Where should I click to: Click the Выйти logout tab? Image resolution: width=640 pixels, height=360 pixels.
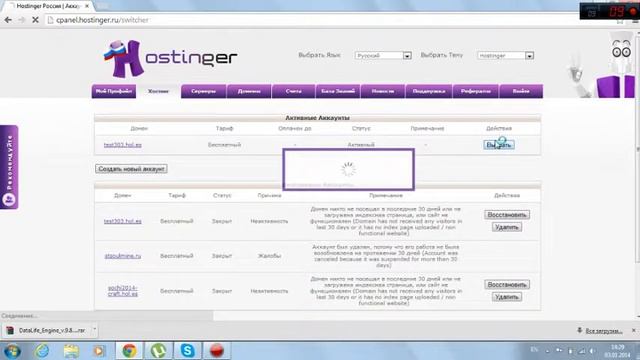click(521, 91)
